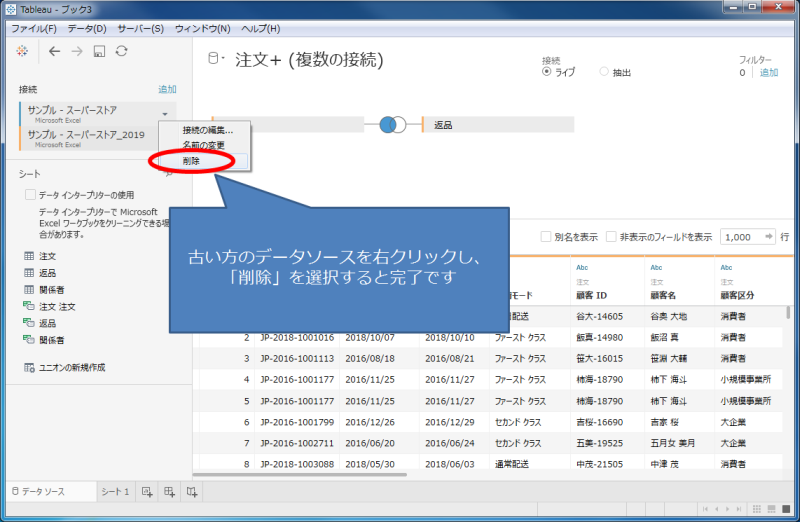The height and width of the screenshot is (522, 800).
Task: Enable データ インタープリターの使用 checkbox
Action: [30, 194]
